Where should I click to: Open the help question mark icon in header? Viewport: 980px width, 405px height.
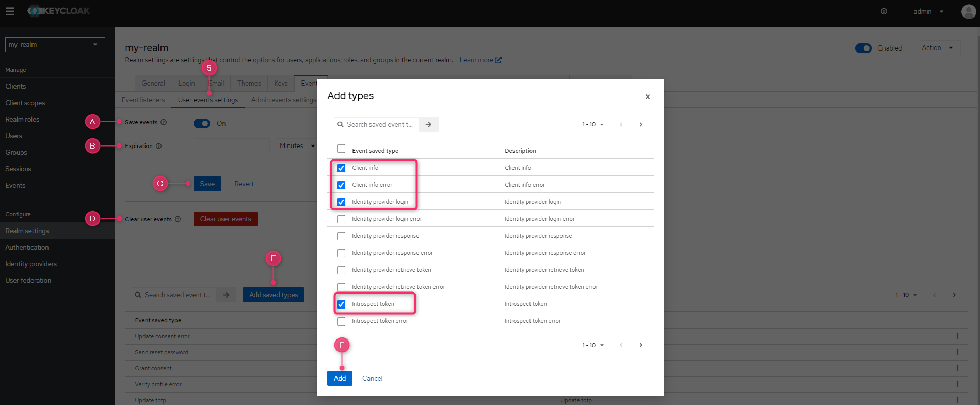[x=884, y=11]
